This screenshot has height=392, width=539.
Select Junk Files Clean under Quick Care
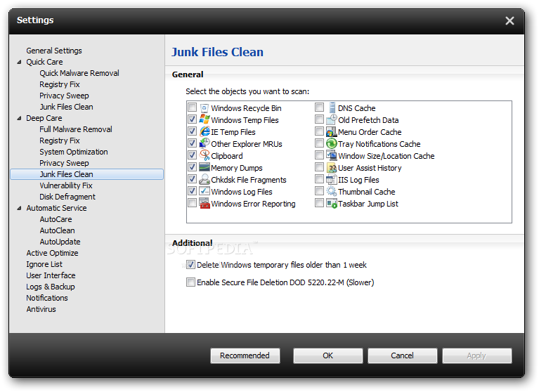66,107
